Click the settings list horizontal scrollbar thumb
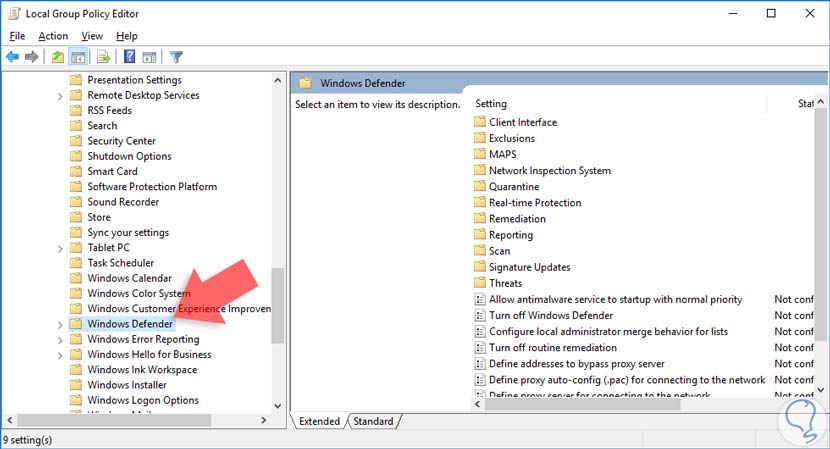 tap(582, 404)
